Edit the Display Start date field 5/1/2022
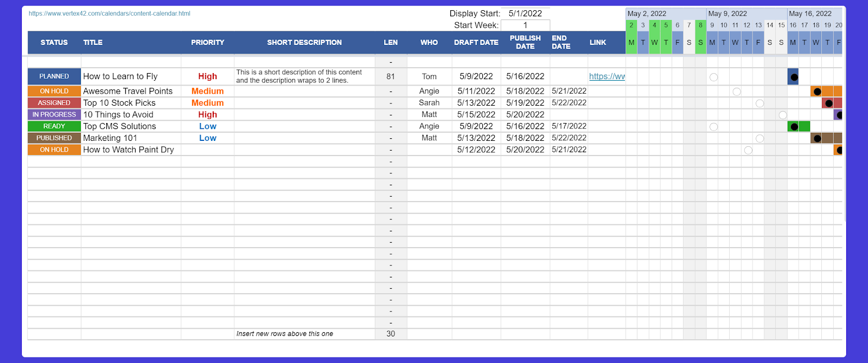 click(x=525, y=14)
